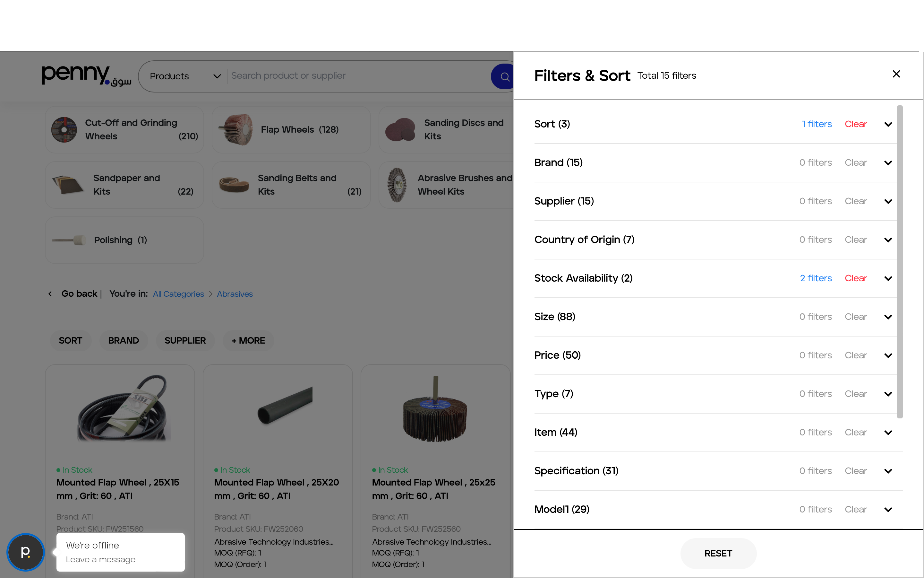
Task: Click 'Mounted Flap Wheel , 25X20' product title
Action: 277,489
